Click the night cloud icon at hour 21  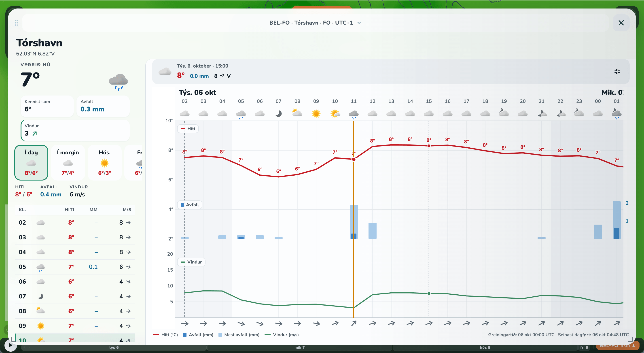542,113
